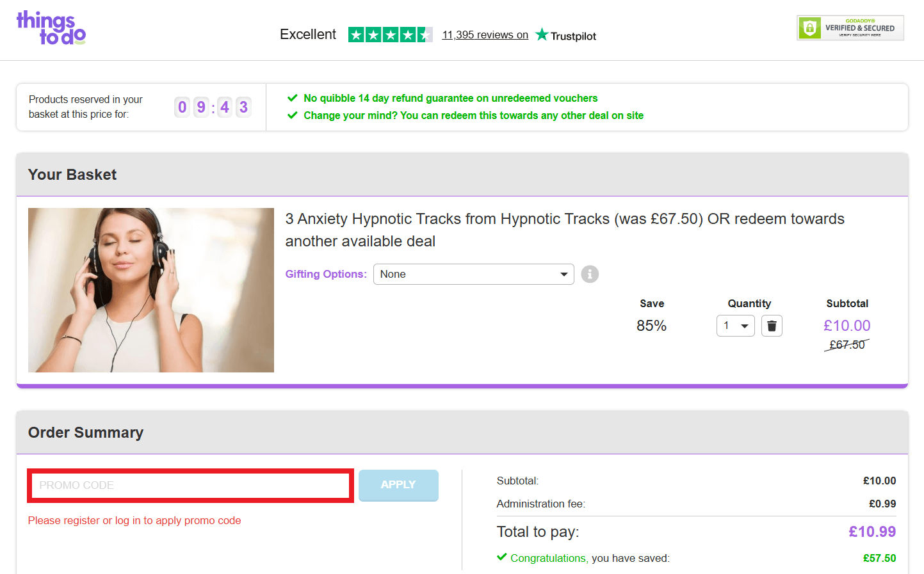Click the register or log in message
Image resolution: width=924 pixels, height=574 pixels.
coord(134,521)
